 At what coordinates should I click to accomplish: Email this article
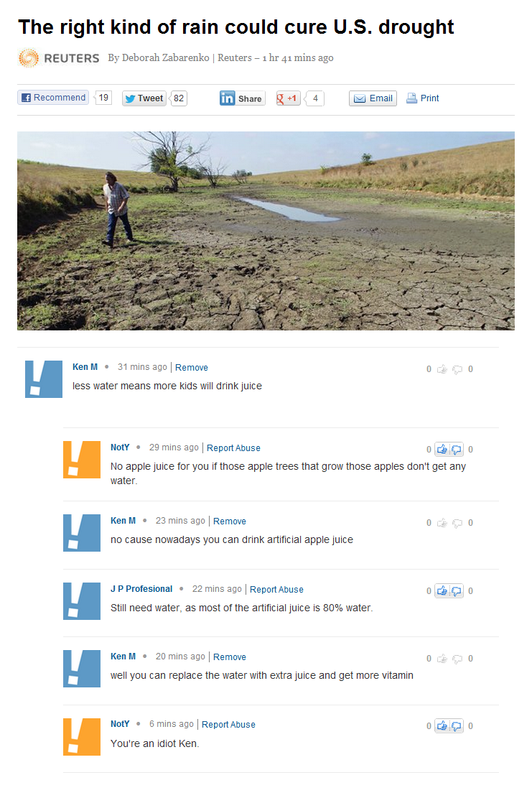click(373, 98)
